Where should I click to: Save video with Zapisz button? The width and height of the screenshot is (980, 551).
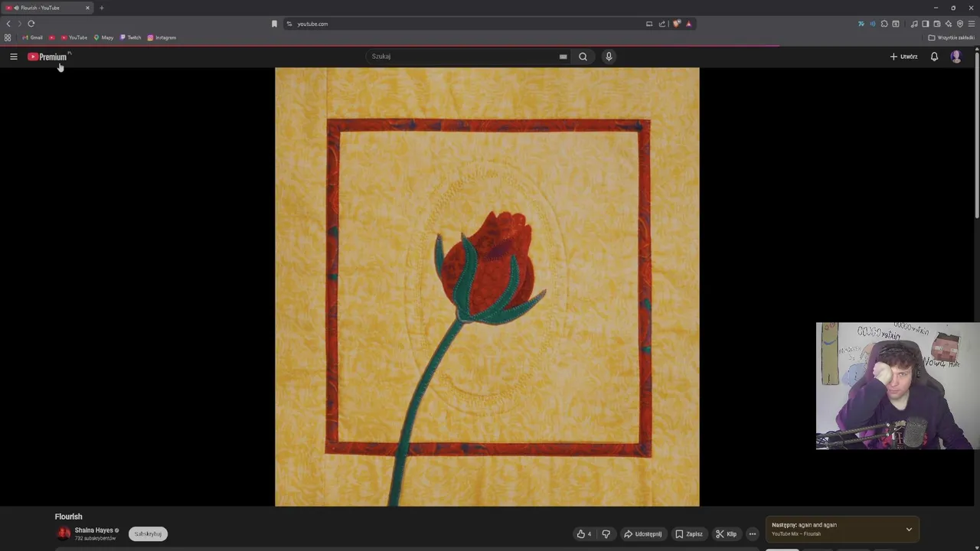click(689, 534)
